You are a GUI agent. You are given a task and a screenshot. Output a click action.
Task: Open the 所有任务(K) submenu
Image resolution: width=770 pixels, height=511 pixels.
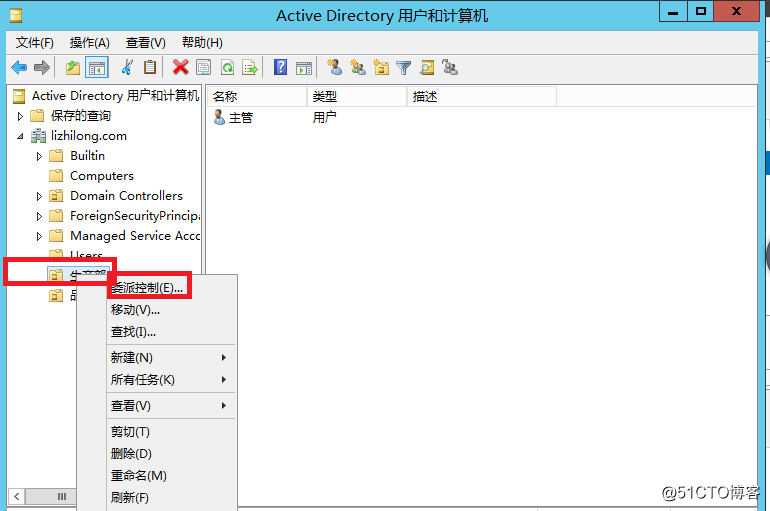[x=170, y=379]
